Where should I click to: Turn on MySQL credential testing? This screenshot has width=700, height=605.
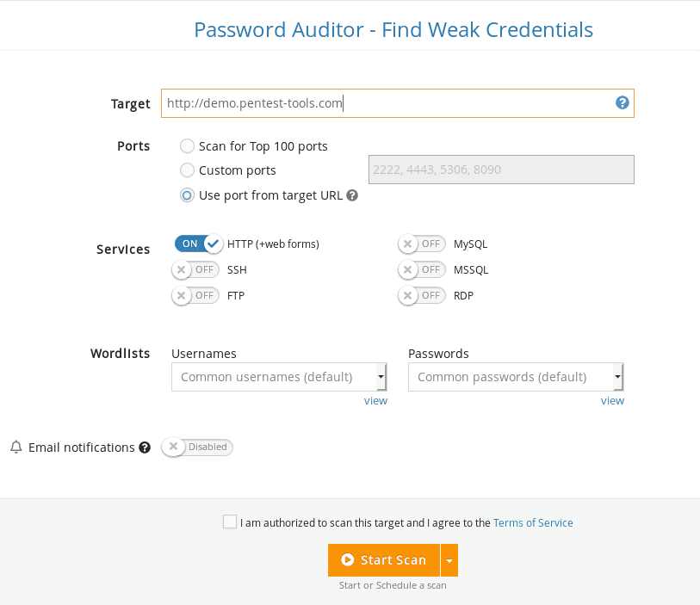422,244
